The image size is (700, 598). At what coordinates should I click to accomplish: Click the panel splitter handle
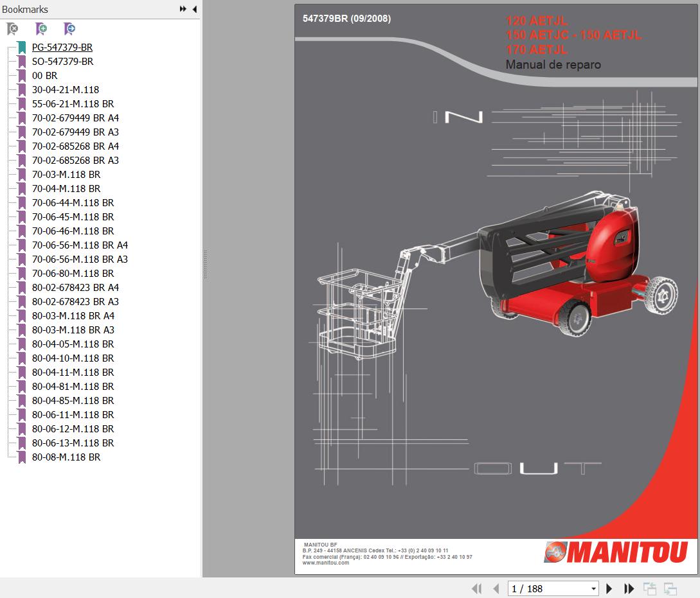(205, 265)
